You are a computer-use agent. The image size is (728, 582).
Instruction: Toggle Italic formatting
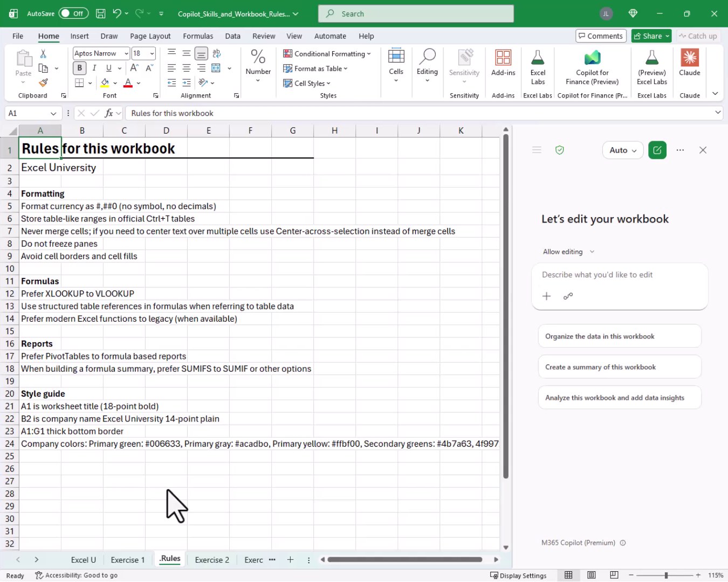click(94, 68)
